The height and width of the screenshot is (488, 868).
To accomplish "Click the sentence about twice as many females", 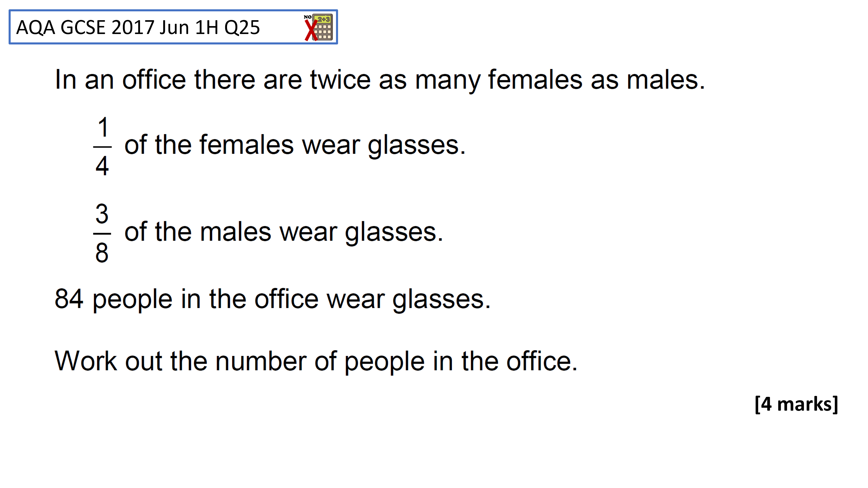I will coord(380,80).
